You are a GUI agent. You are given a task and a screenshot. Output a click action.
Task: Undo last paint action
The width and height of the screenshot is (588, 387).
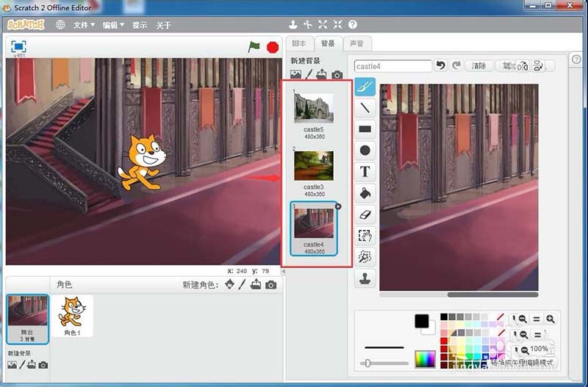[440, 66]
